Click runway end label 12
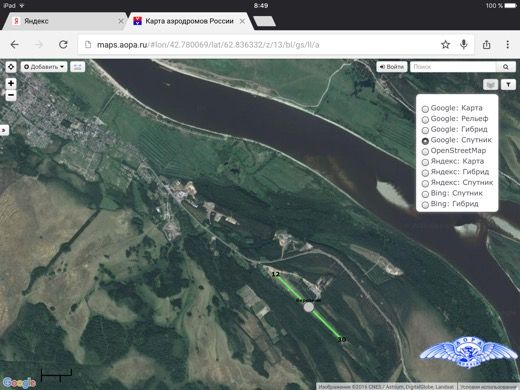 pyautogui.click(x=275, y=274)
